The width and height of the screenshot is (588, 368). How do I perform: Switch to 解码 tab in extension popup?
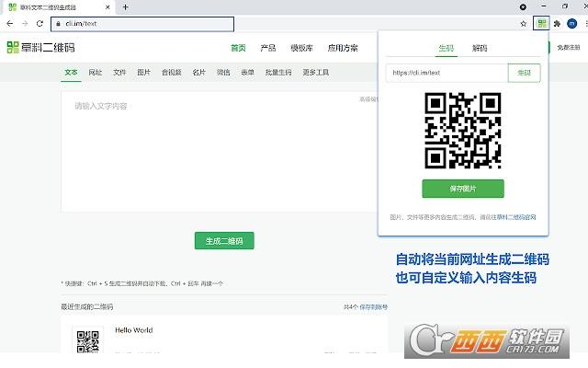pyautogui.click(x=480, y=48)
